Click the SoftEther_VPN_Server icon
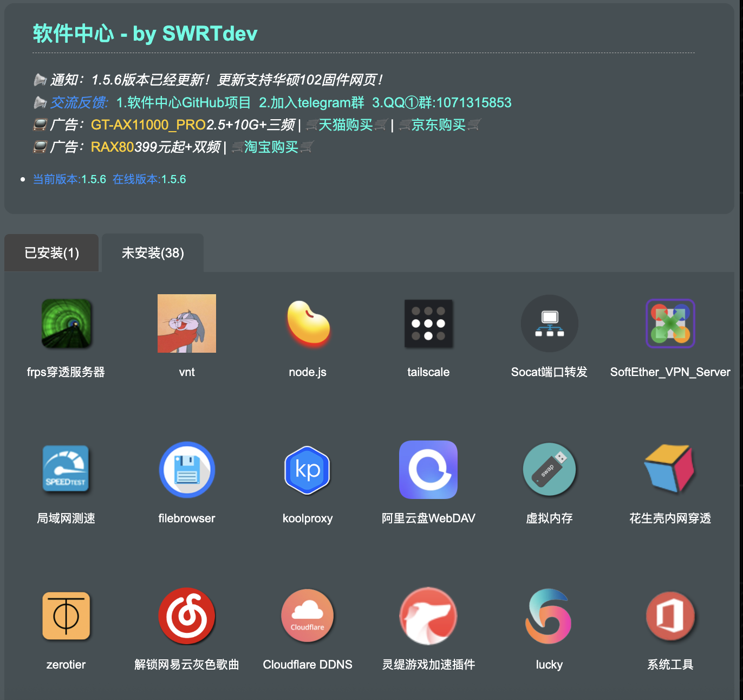The height and width of the screenshot is (700, 743). [x=670, y=323]
